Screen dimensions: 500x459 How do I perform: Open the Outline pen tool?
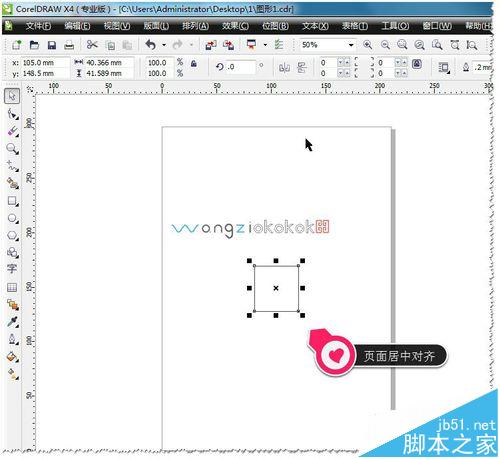point(13,339)
